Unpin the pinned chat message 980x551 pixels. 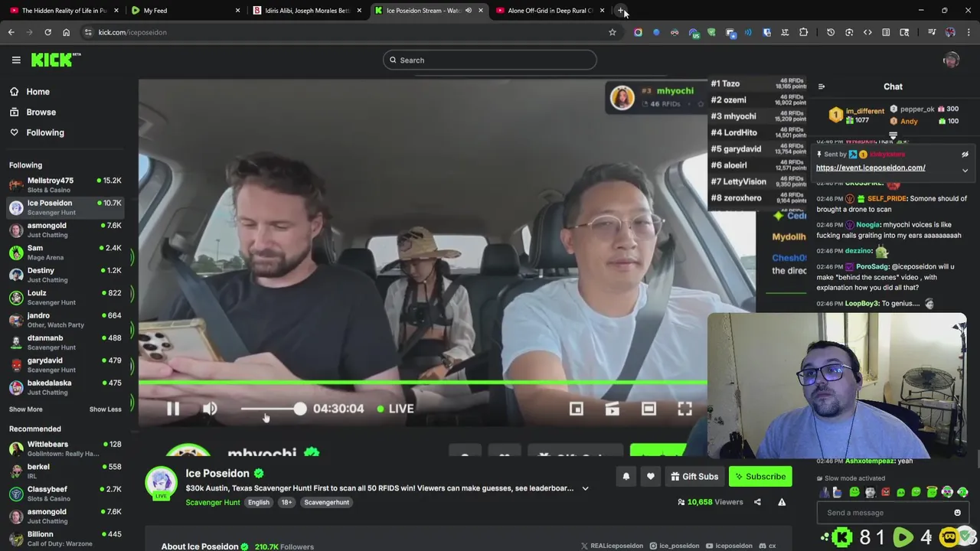coord(965,155)
